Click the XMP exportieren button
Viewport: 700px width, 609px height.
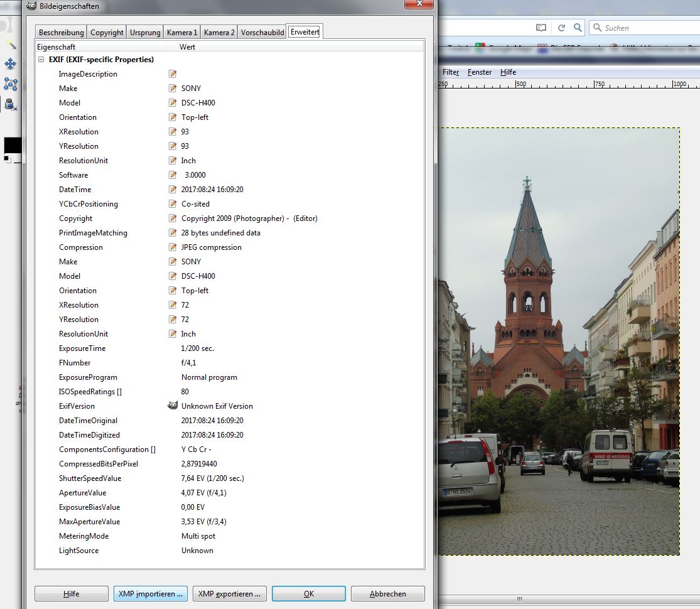point(230,593)
